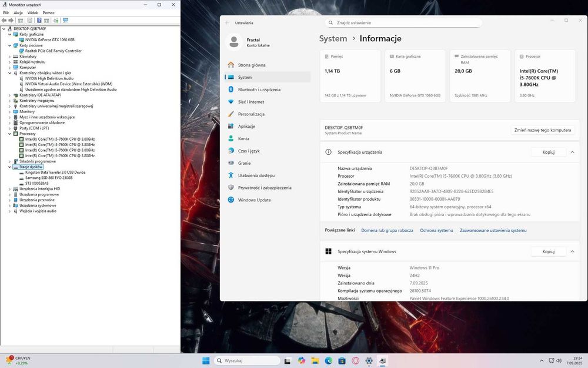The width and height of the screenshot is (588, 368).
Task: Select the ST31000528AS disk row
Action: (36, 184)
